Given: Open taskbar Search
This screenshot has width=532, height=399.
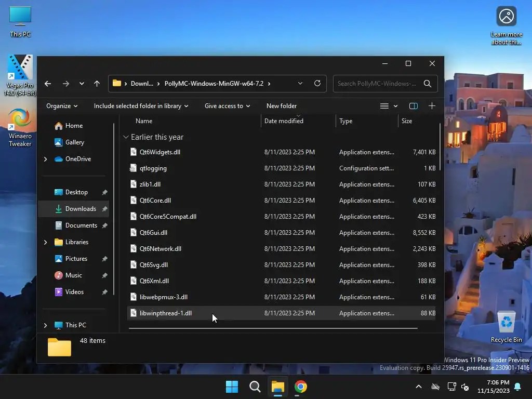Looking at the screenshot, I should tap(255, 387).
